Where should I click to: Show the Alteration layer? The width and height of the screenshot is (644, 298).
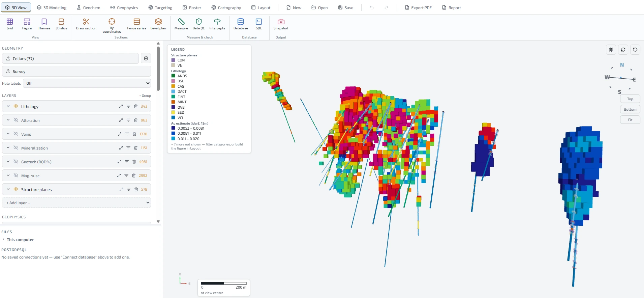coord(16,120)
